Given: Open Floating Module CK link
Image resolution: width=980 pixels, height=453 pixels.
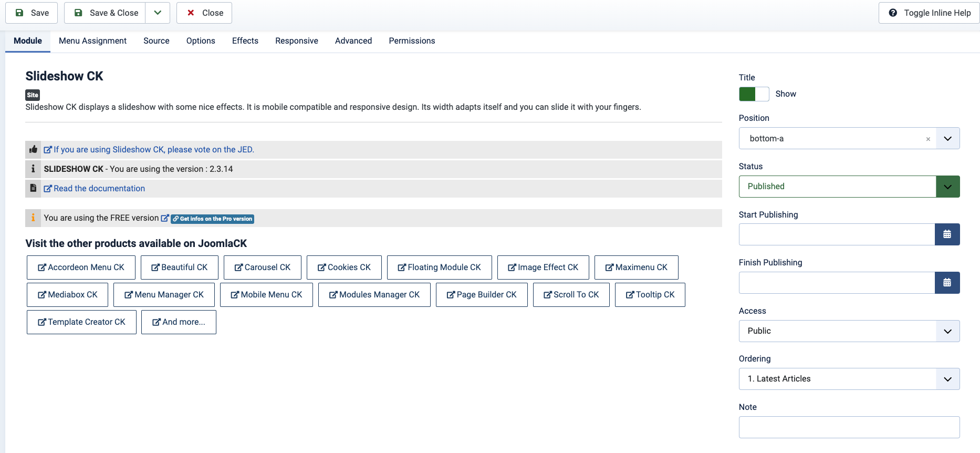Looking at the screenshot, I should 439,267.
